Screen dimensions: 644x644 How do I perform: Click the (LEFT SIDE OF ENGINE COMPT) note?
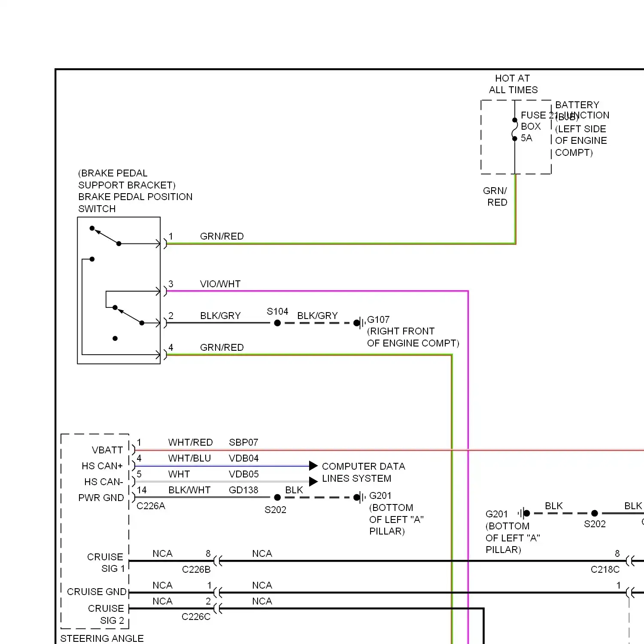pyautogui.click(x=581, y=141)
